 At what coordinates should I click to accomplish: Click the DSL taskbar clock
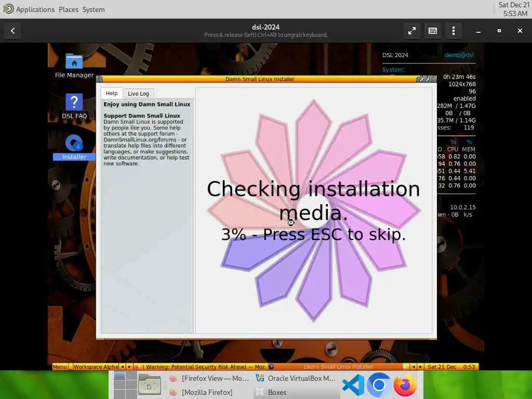[x=451, y=367]
